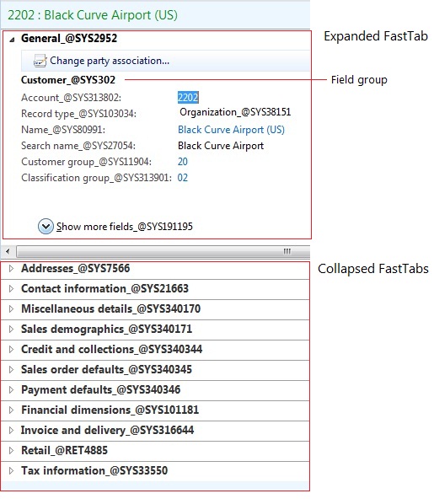The image size is (434, 504).
Task: Open the Financial dimensions_@SYS101181 FastTab header
Action: pos(155,410)
